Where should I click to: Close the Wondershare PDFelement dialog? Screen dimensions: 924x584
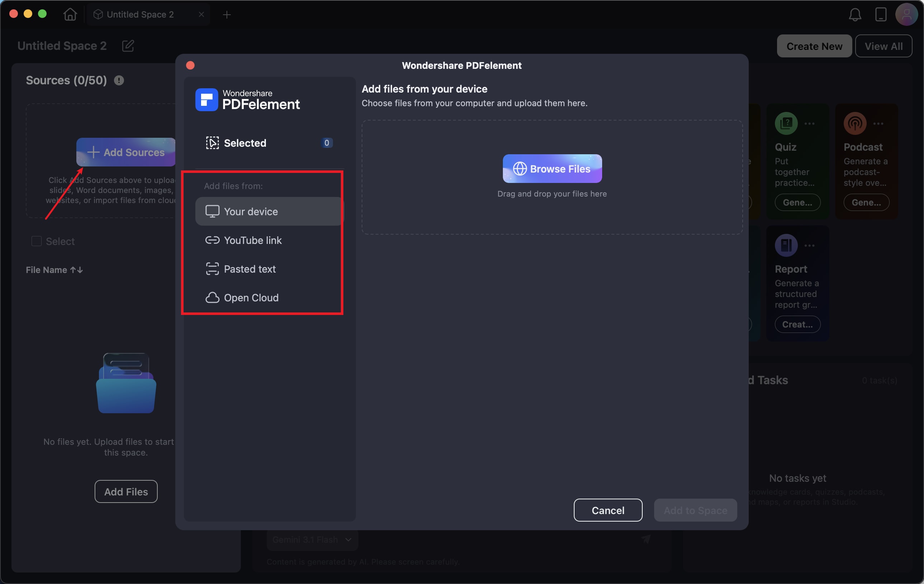click(x=190, y=65)
